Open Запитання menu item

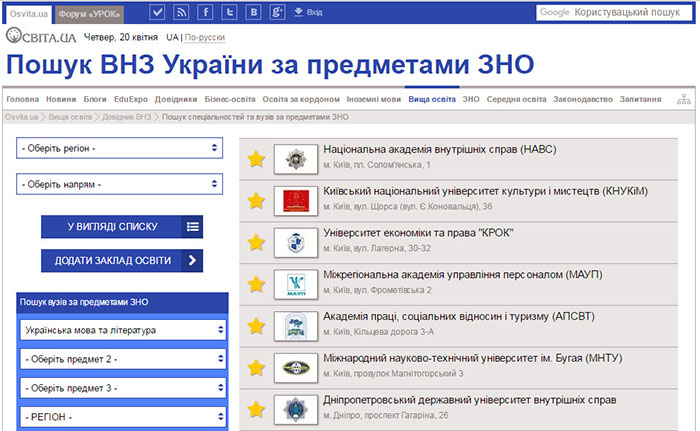pos(640,99)
